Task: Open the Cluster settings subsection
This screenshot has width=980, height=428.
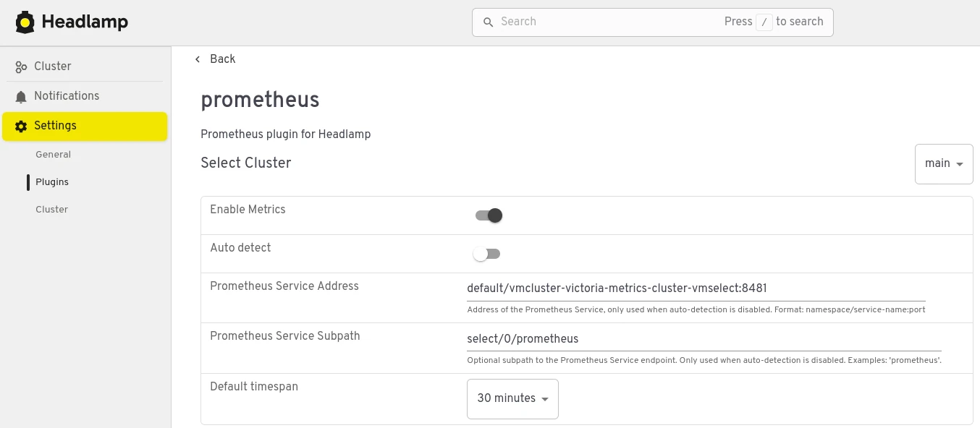Action: click(x=51, y=209)
